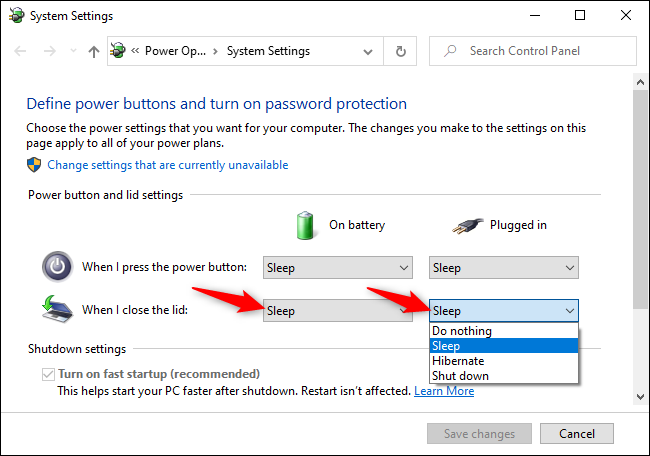
Task: Click the search magnifier icon
Action: pyautogui.click(x=451, y=51)
